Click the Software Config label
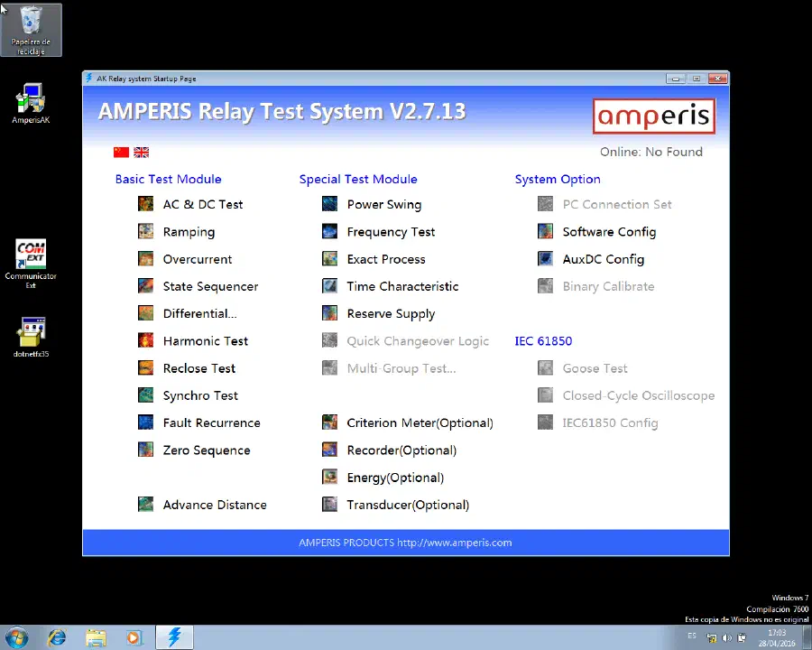812x650 pixels. coord(609,232)
